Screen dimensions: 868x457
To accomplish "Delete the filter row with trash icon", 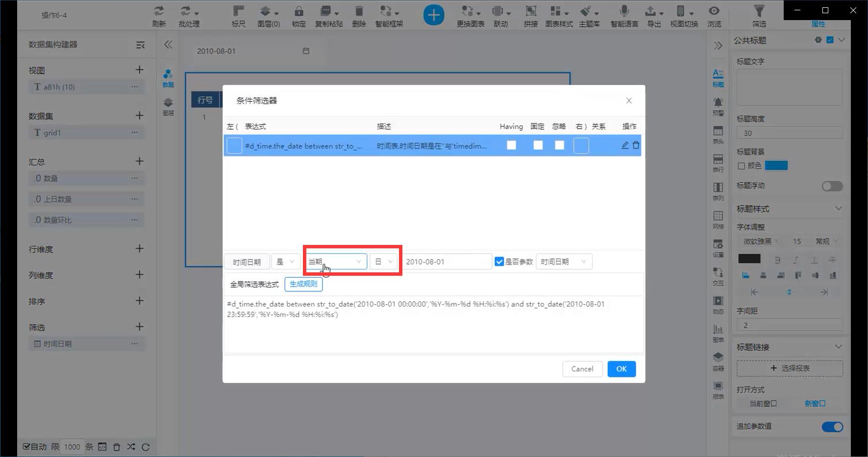I will point(636,145).
